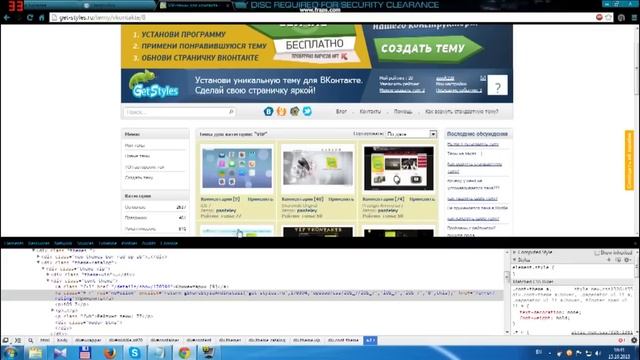Image resolution: width=640 pixels, height=360 pixels.
Task: Click the red Adblock icon in address bar
Action: pyautogui.click(x=599, y=18)
